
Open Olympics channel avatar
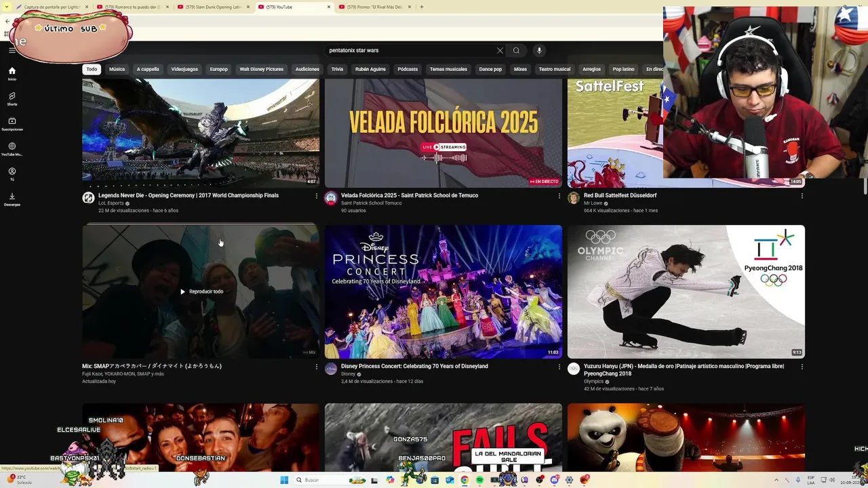pos(574,369)
